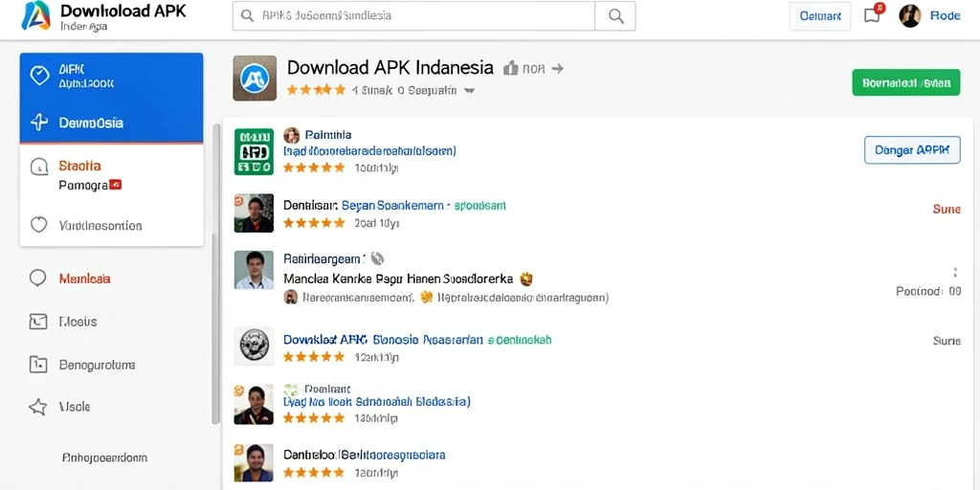980x490 pixels.
Task: Click the heart icon in the sidebar
Action: click(38, 225)
